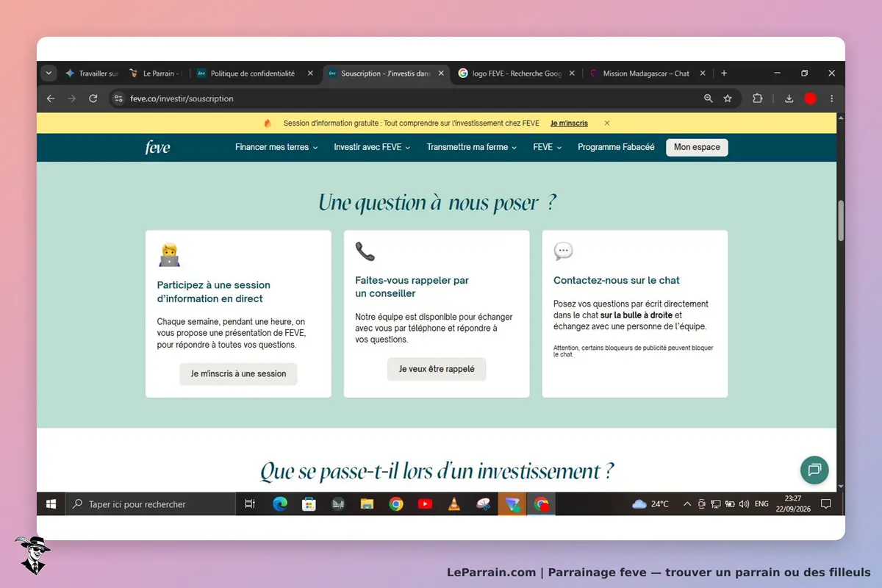Reload the feve.co page
Image resolution: width=882 pixels, height=588 pixels.
click(93, 98)
